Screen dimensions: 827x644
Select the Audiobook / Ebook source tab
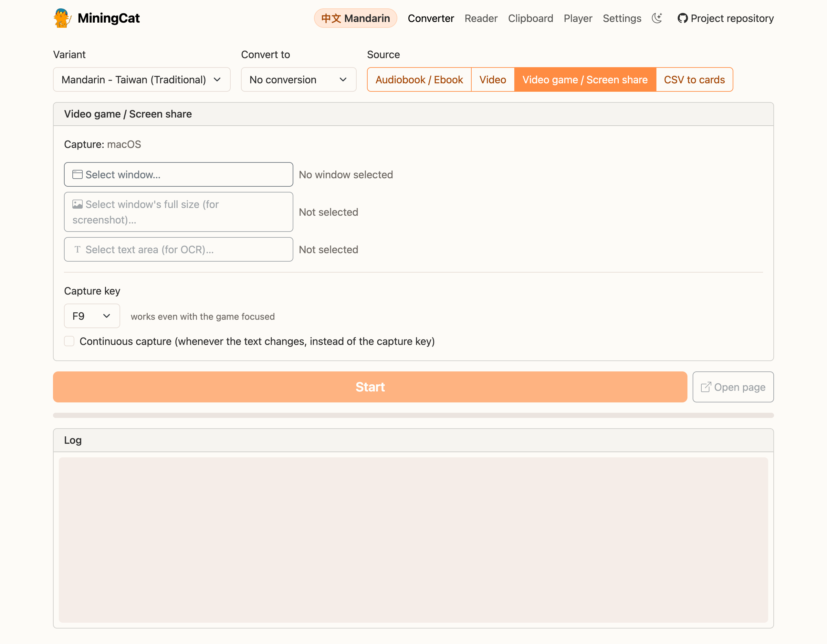click(419, 79)
